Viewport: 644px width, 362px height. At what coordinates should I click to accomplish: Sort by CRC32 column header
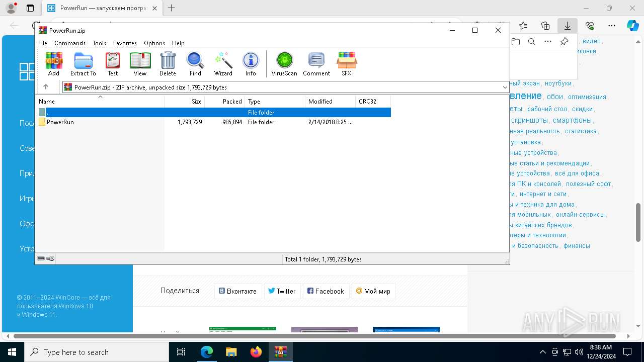pos(373,102)
